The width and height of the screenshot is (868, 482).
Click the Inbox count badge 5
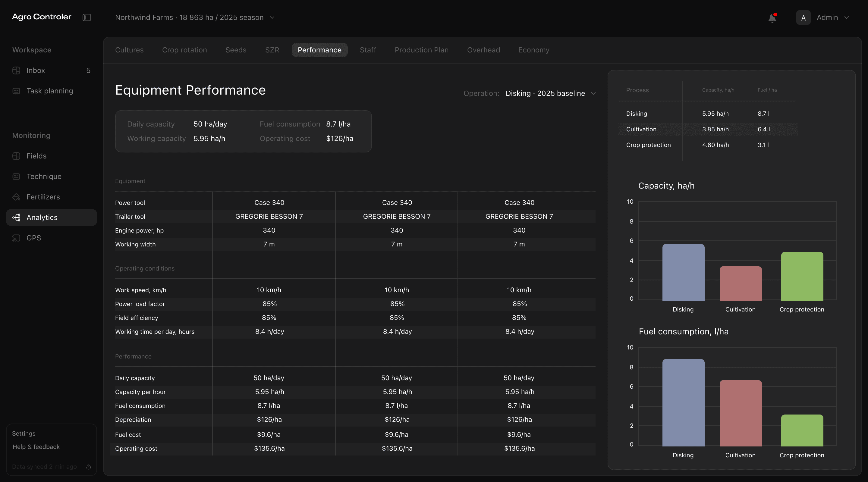click(x=88, y=70)
